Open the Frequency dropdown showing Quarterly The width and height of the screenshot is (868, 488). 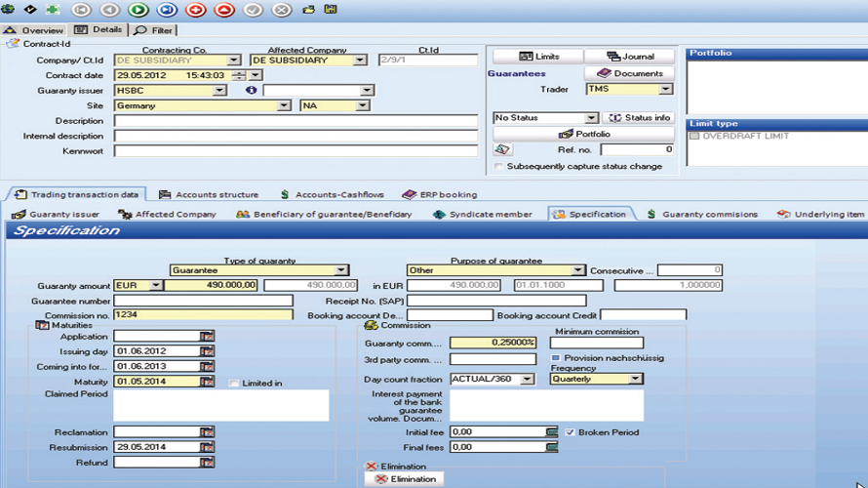click(x=635, y=379)
